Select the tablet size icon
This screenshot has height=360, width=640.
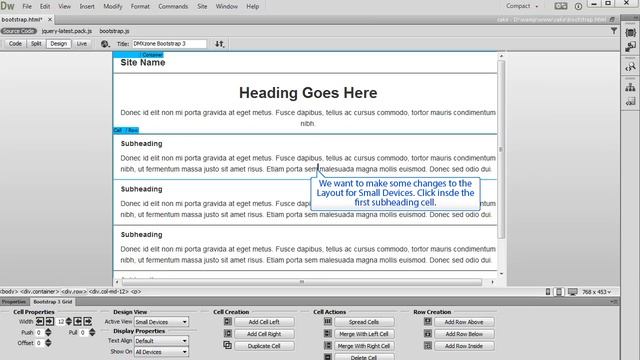pyautogui.click(x=559, y=292)
